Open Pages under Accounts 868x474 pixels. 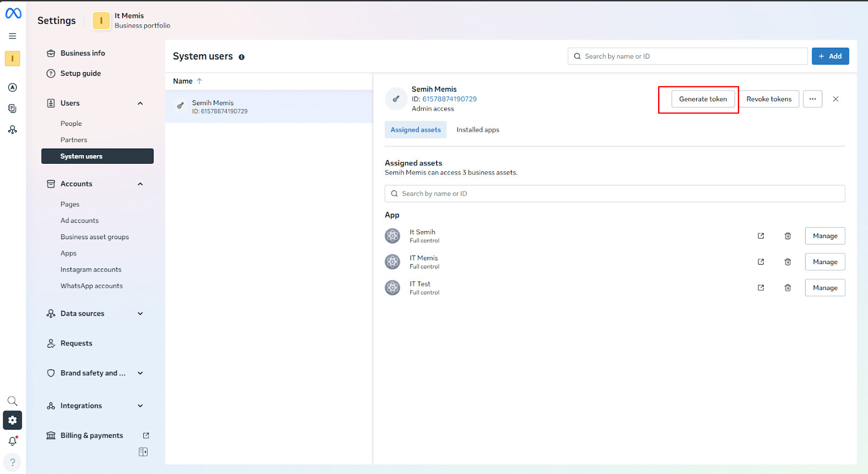[70, 204]
